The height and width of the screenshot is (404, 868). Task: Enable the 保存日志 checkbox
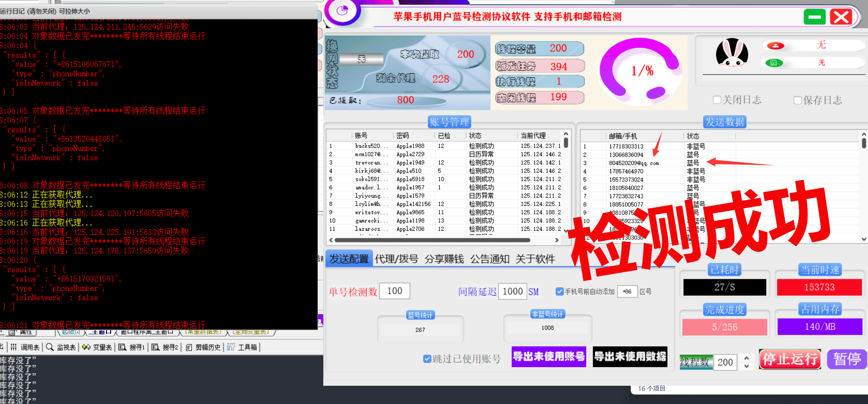point(798,100)
